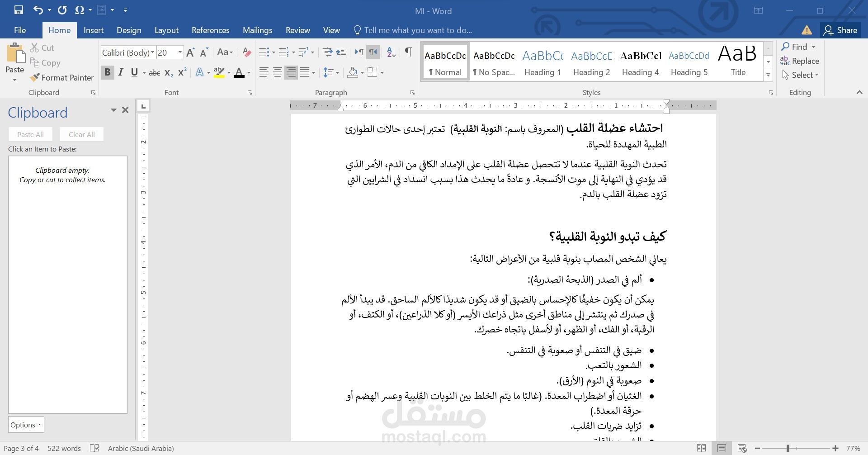Show paragraph marks with pilcrow icon
Image resolution: width=868 pixels, height=455 pixels.
(x=408, y=52)
